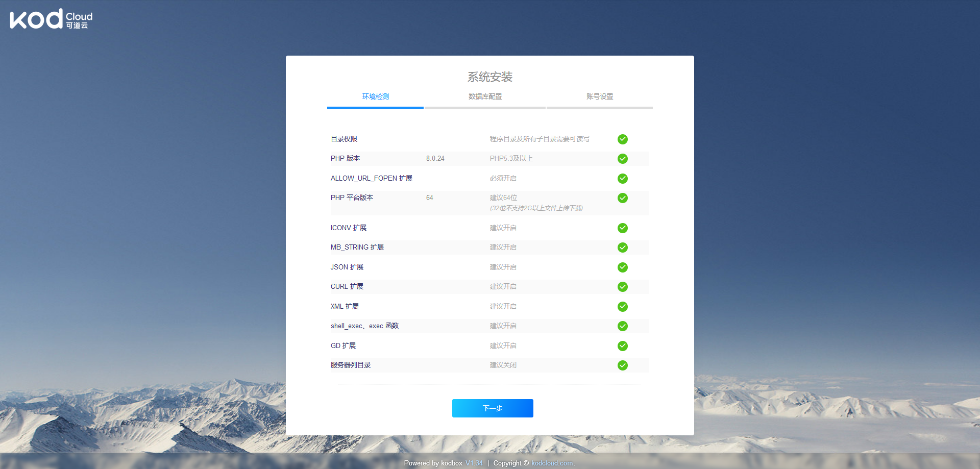This screenshot has width=980, height=469.
Task: Click the 下一步 button
Action: click(492, 408)
